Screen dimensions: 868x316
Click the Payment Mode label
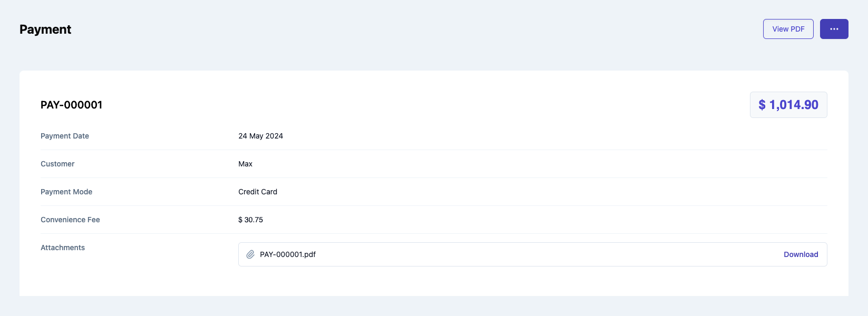(x=66, y=192)
